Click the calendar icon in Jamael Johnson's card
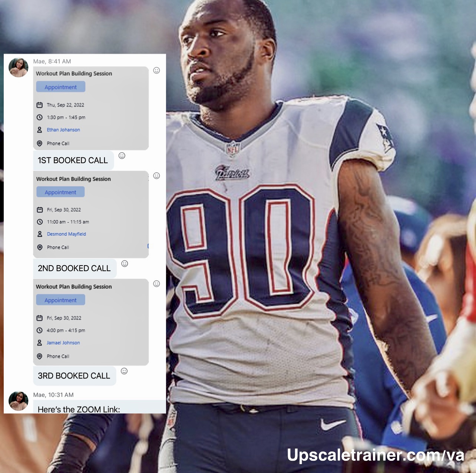476x473 pixels. [40, 318]
